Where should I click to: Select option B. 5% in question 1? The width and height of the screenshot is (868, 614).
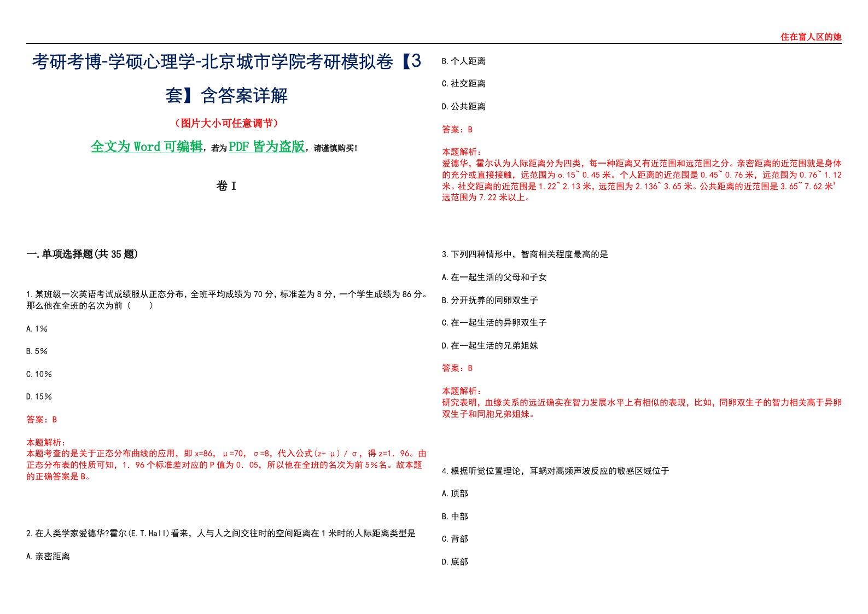pos(37,351)
